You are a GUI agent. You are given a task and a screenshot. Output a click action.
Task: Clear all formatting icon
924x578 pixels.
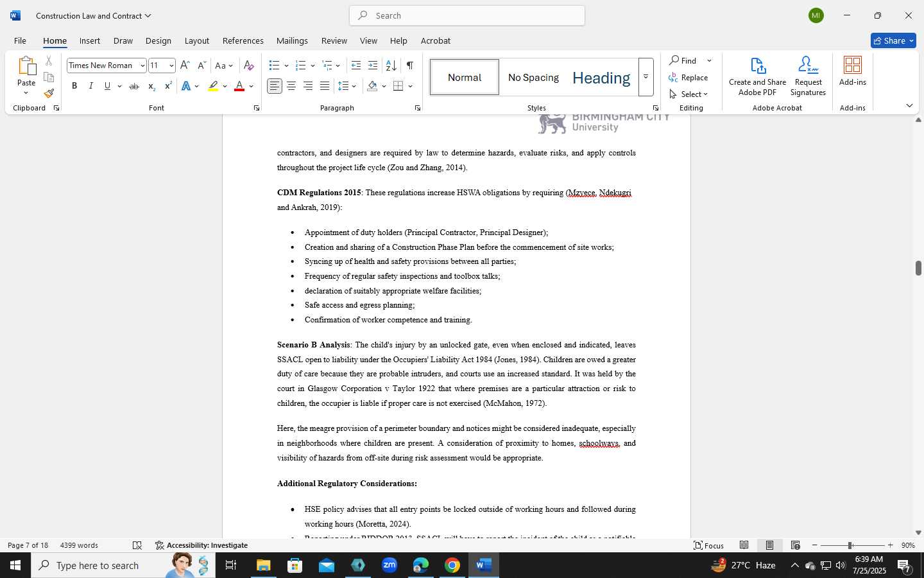pyautogui.click(x=249, y=66)
